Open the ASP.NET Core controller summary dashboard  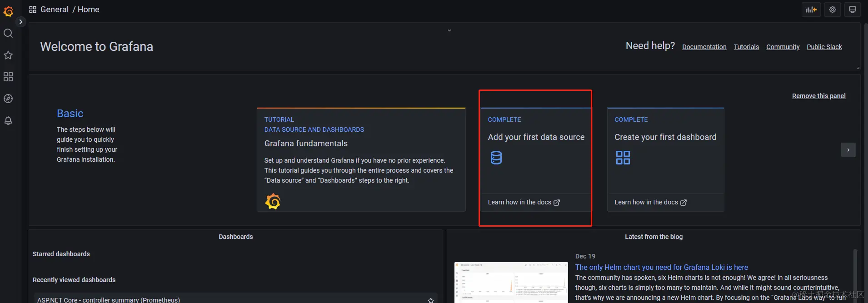[x=109, y=300]
